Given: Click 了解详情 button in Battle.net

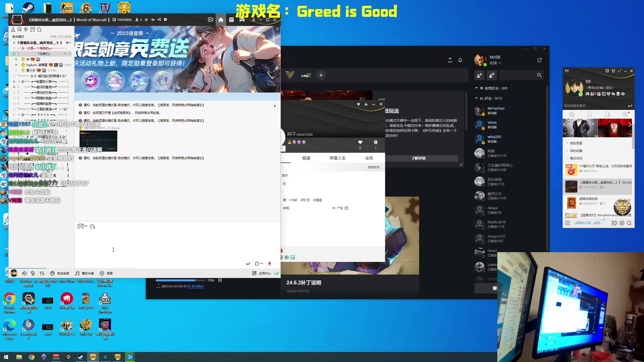Looking at the screenshot, I should (418, 158).
